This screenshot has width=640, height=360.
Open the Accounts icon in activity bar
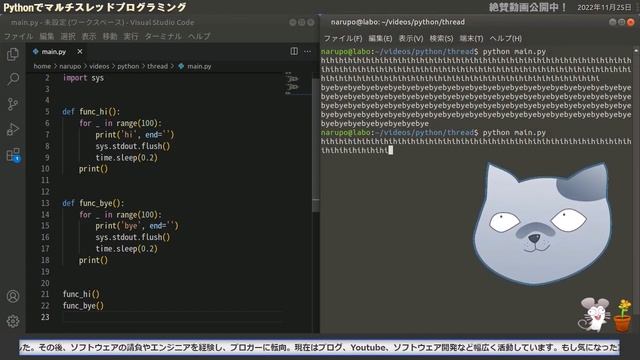point(13,296)
